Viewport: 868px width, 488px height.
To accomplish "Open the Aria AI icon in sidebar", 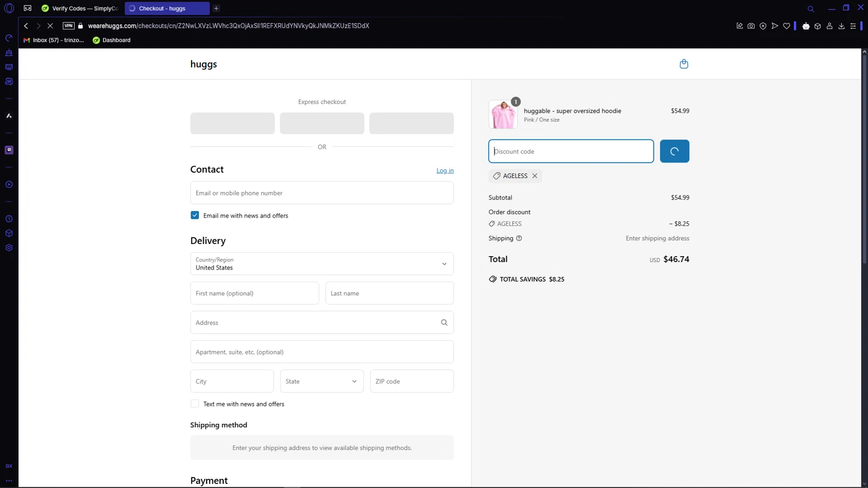I will [x=9, y=116].
